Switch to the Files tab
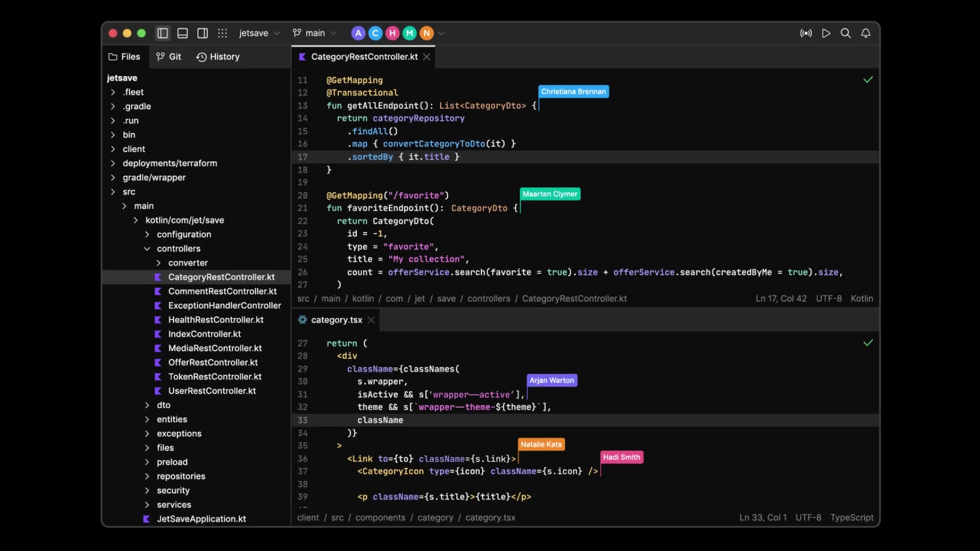Screen dimensions: 980x551 pyautogui.click(x=125, y=57)
